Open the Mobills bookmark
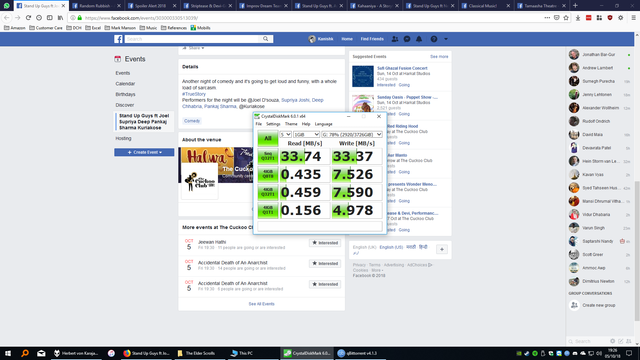 click(x=200, y=28)
